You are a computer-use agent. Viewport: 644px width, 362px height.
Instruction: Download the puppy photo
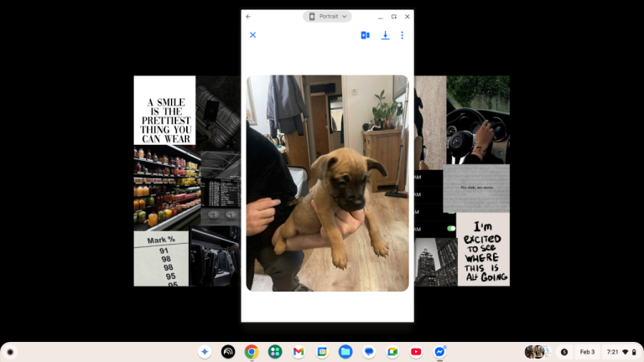point(385,35)
